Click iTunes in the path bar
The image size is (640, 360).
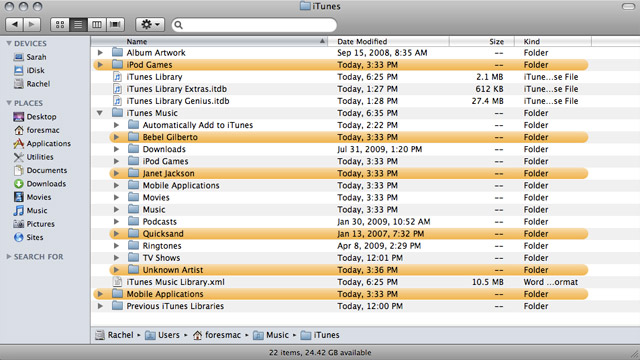320,335
